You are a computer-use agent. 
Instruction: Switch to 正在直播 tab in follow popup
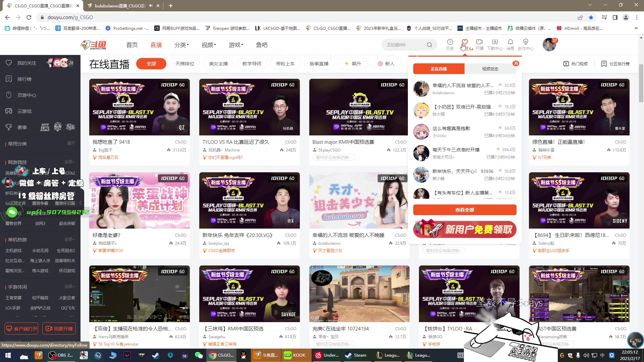click(439, 69)
